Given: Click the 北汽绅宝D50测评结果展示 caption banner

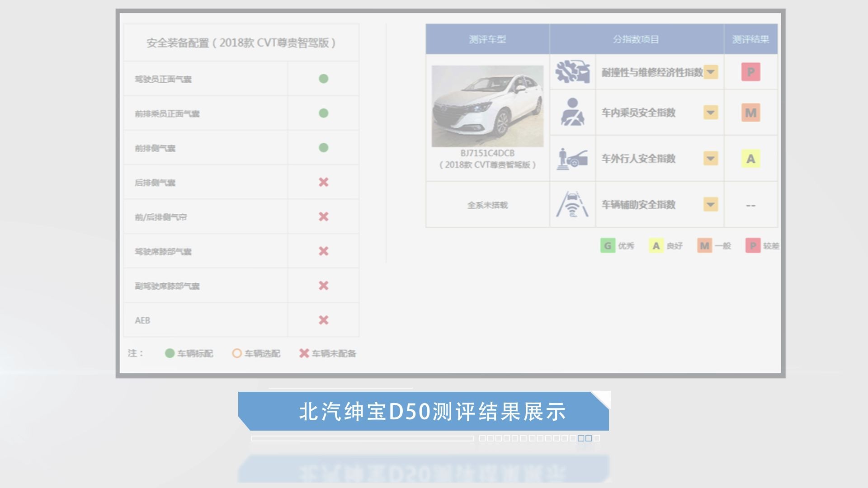Looking at the screenshot, I should (x=424, y=411).
